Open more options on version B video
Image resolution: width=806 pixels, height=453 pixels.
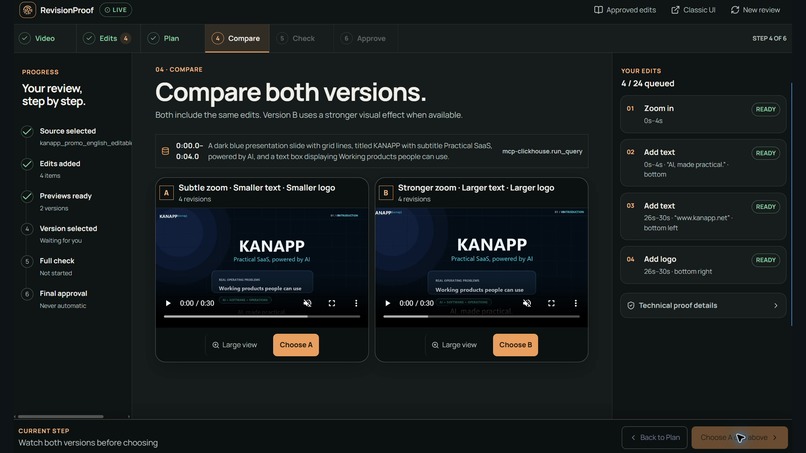576,303
